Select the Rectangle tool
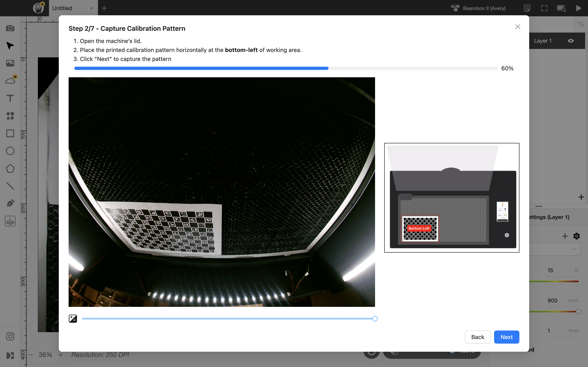Image resolution: width=588 pixels, height=367 pixels. (10, 133)
